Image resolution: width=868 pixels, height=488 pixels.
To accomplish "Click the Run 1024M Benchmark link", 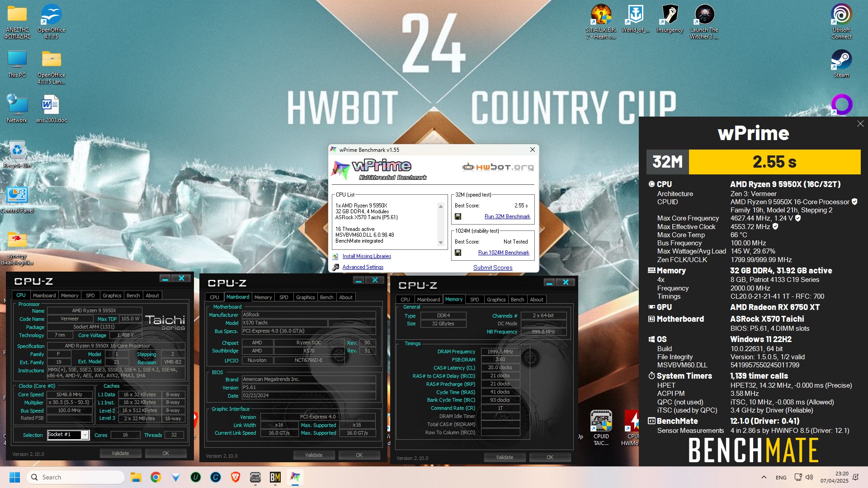I will tap(504, 253).
